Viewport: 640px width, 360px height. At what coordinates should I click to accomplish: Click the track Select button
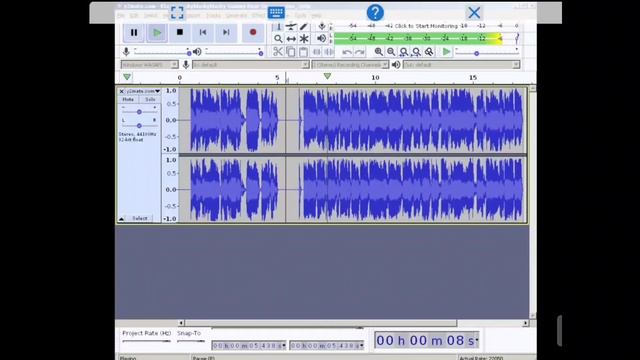pyautogui.click(x=140, y=219)
